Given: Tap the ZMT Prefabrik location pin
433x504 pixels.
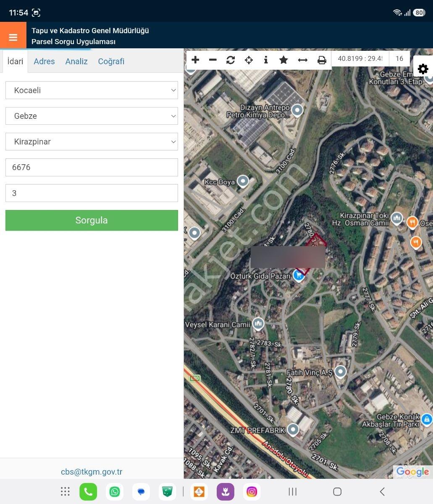Looking at the screenshot, I should click(x=293, y=430).
